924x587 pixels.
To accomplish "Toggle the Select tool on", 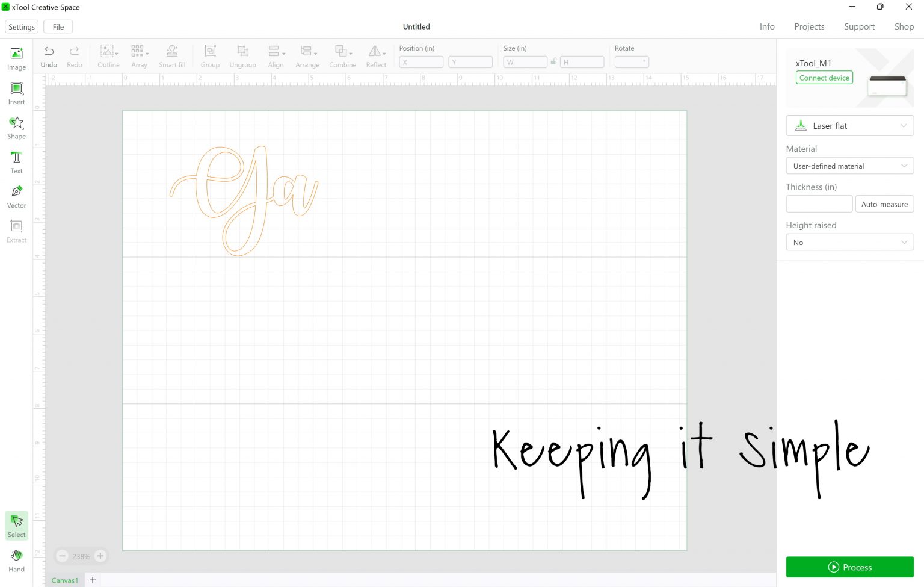I will [16, 524].
